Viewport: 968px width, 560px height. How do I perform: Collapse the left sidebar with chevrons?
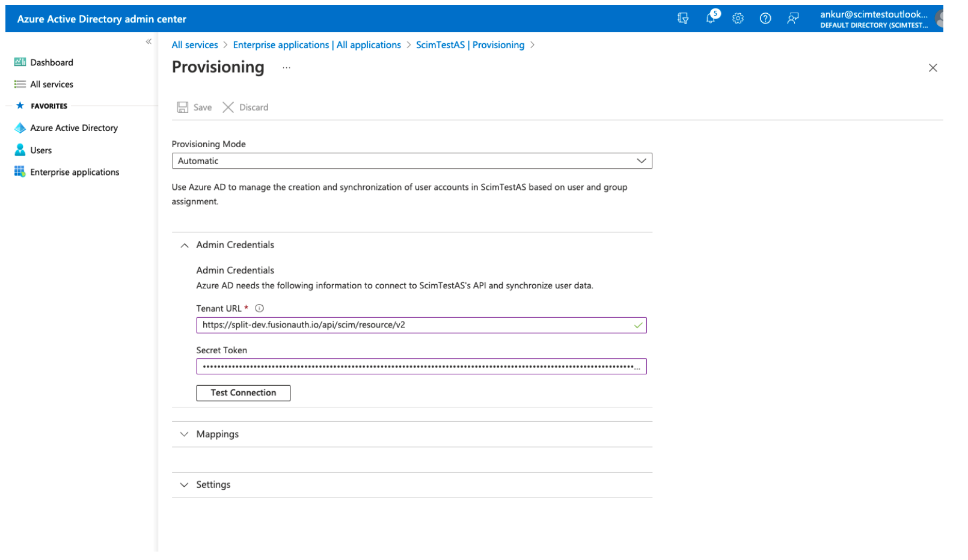[149, 41]
